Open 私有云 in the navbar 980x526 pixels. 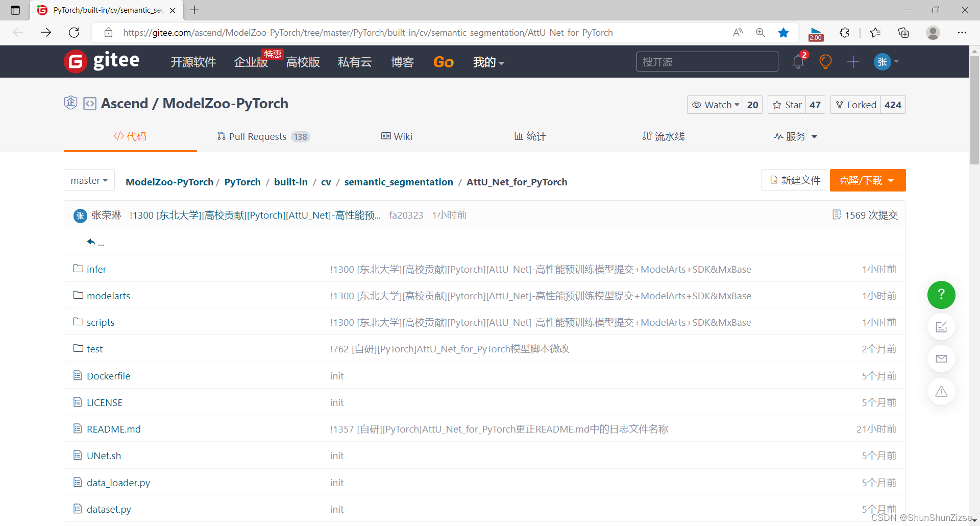coord(355,62)
